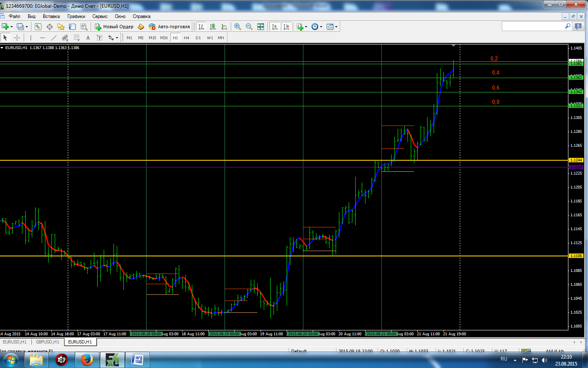588x368 pixels.
Task: Click the Zoom In magnifier icon
Action: 238,27
